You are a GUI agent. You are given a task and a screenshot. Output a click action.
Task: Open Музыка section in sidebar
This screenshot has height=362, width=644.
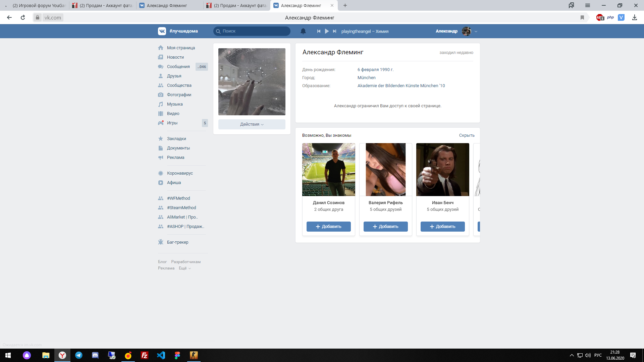(x=175, y=104)
